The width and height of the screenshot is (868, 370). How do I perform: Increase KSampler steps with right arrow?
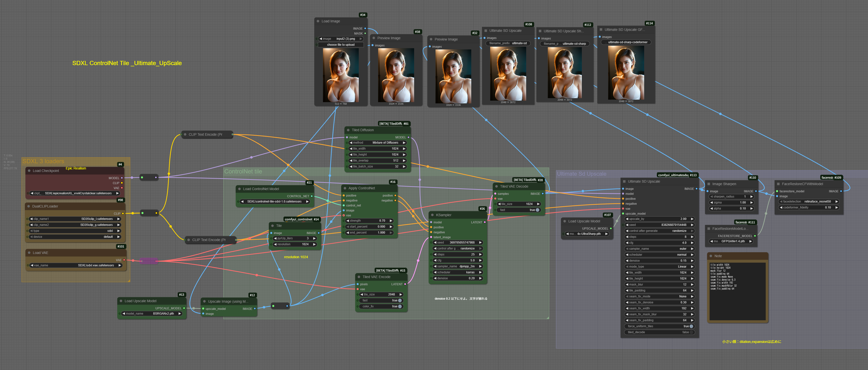(480, 254)
